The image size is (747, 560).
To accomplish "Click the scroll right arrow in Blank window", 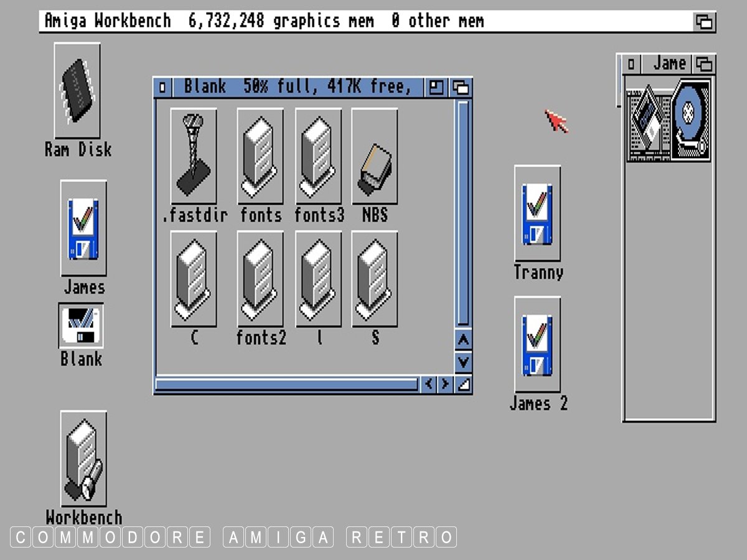I will pyautogui.click(x=444, y=385).
